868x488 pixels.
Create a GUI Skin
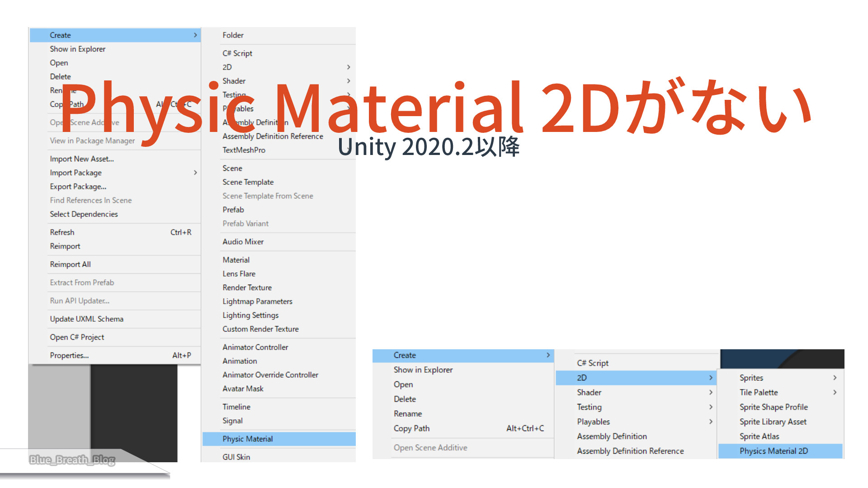[x=236, y=457]
